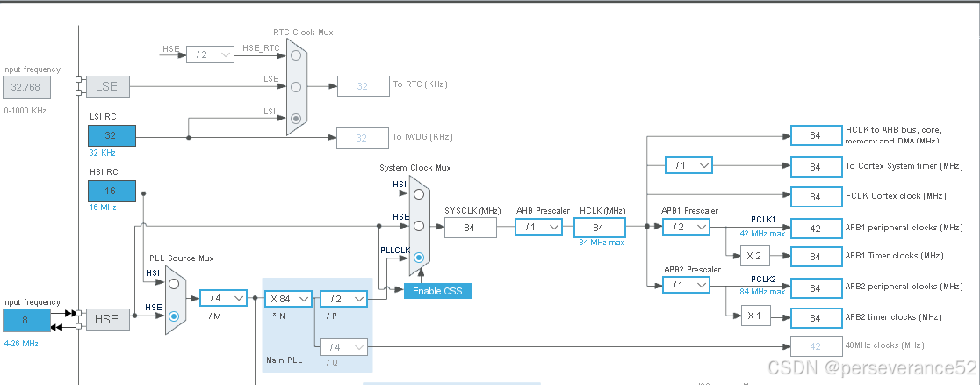
Task: Open the APB2 Prescaler dropdown
Action: [686, 286]
